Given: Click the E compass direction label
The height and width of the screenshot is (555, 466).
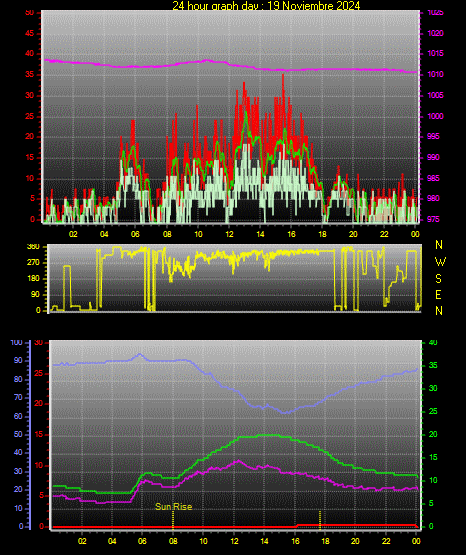Looking at the screenshot, I should point(438,295).
